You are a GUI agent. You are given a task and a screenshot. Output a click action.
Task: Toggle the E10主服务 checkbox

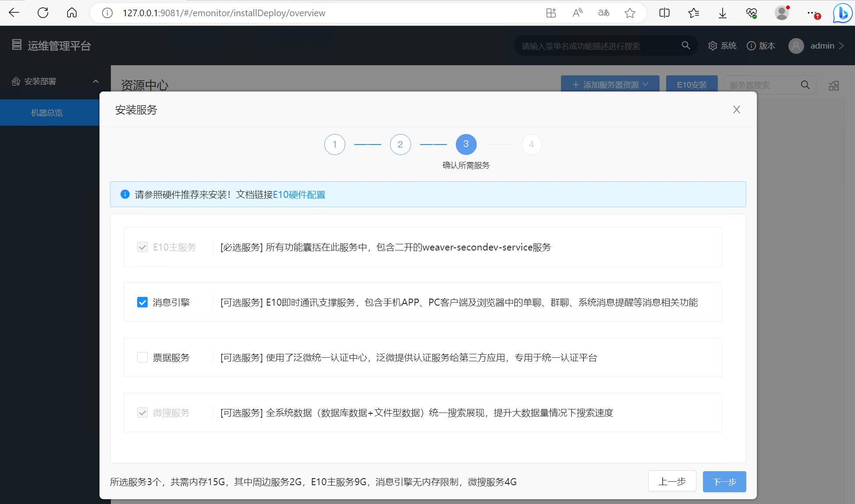[x=142, y=247]
